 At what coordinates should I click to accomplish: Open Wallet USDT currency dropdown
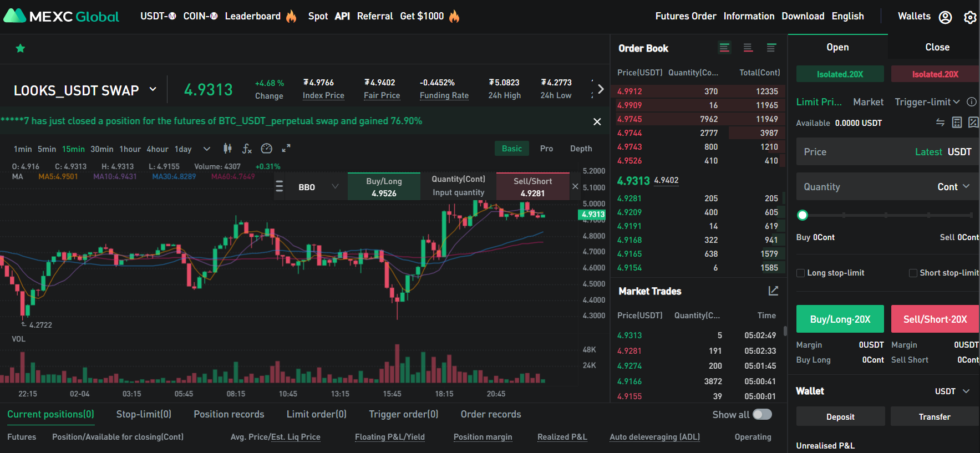tap(952, 391)
